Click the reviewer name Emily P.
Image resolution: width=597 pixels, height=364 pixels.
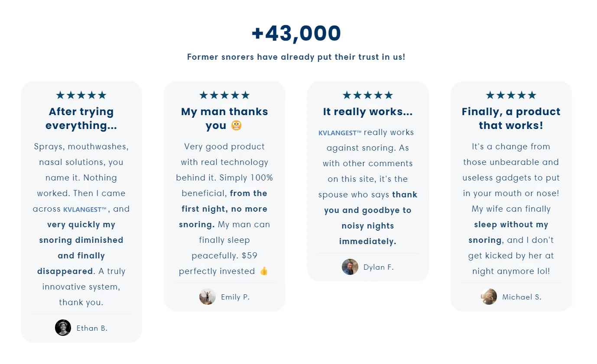[x=235, y=297]
